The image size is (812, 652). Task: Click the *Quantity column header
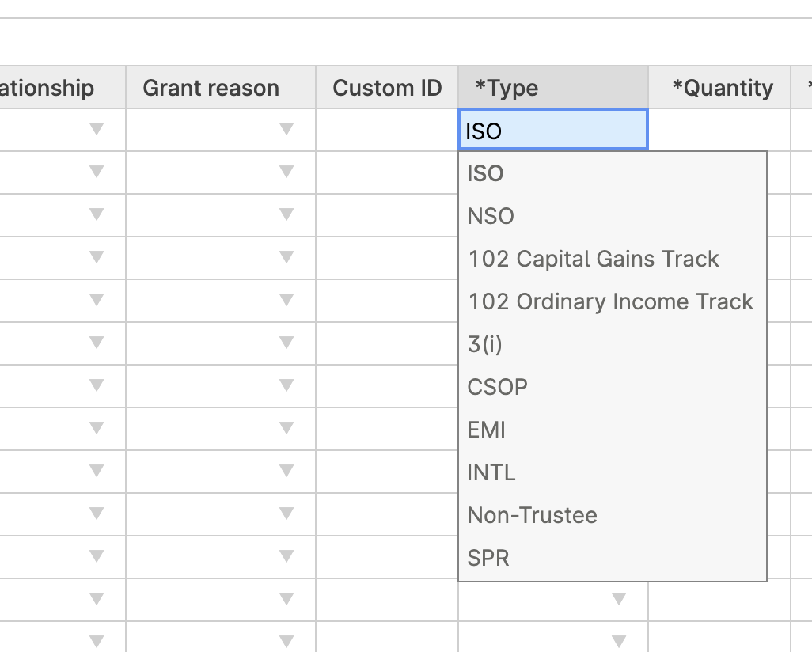722,88
